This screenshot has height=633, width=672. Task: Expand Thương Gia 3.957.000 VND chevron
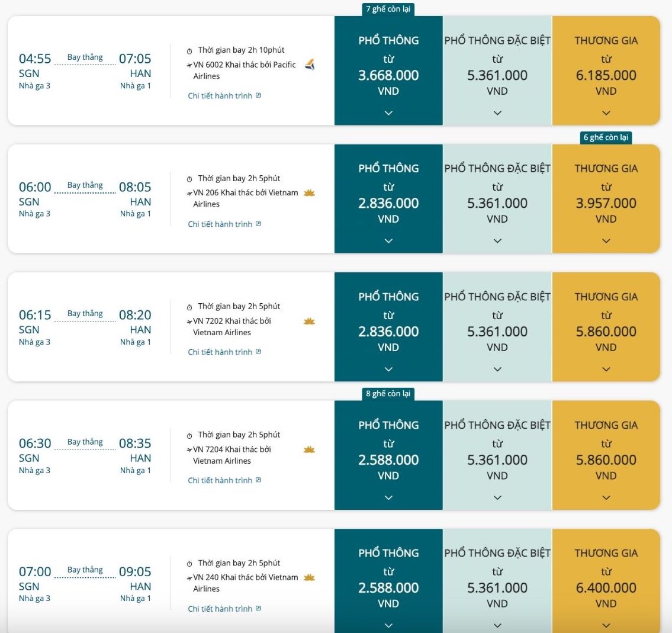tap(606, 241)
